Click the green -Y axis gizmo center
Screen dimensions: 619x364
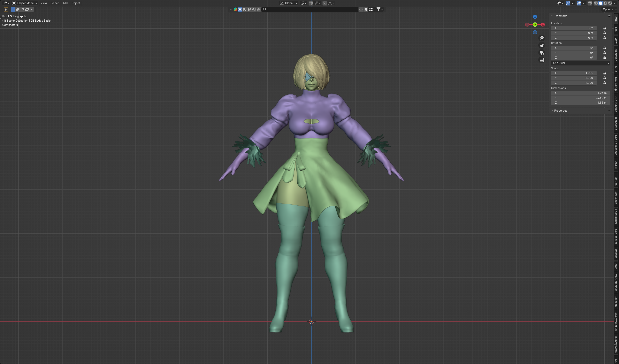click(x=535, y=25)
